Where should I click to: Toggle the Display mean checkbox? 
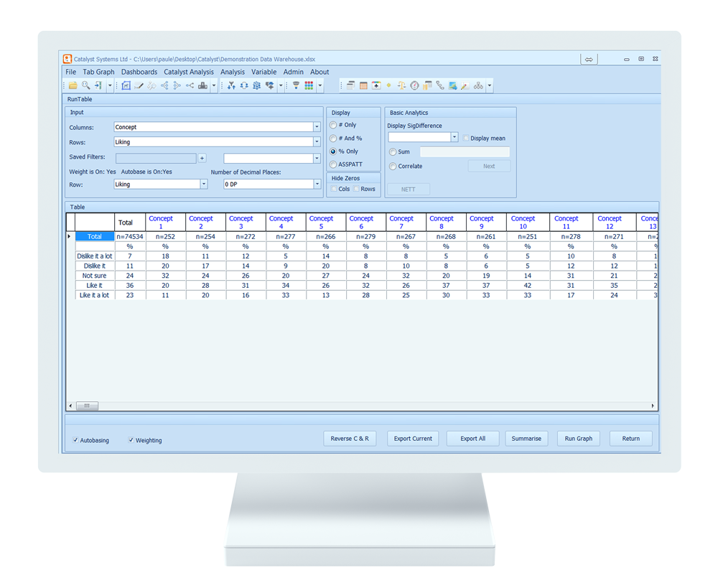pyautogui.click(x=466, y=138)
